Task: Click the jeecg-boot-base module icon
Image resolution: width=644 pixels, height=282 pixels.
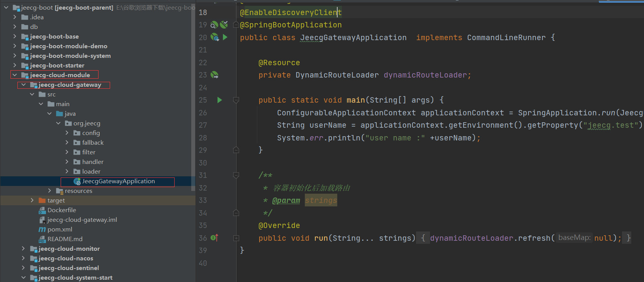Action: [x=25, y=37]
